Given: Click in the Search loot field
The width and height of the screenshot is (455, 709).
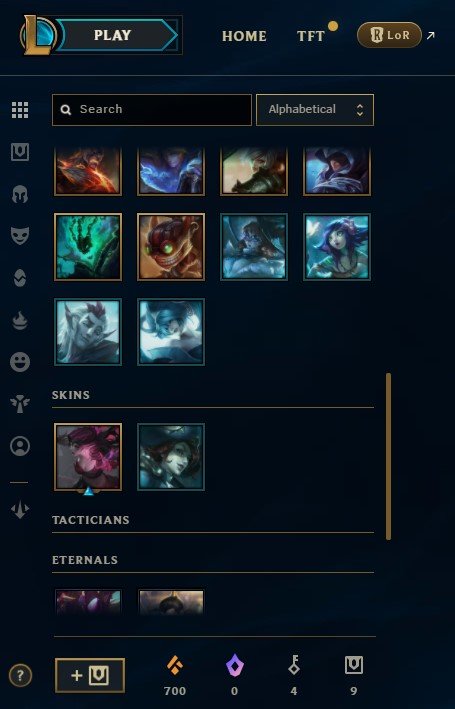Looking at the screenshot, I should click(x=152, y=110).
